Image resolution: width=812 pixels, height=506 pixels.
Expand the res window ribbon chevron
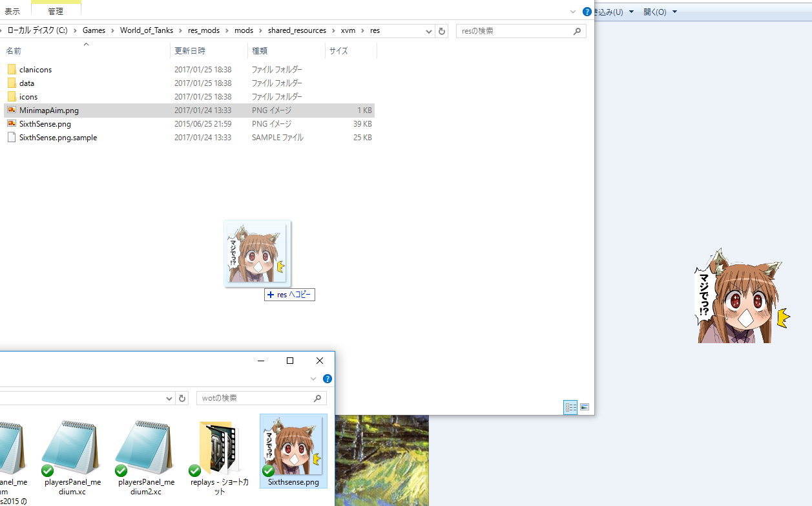click(x=573, y=12)
